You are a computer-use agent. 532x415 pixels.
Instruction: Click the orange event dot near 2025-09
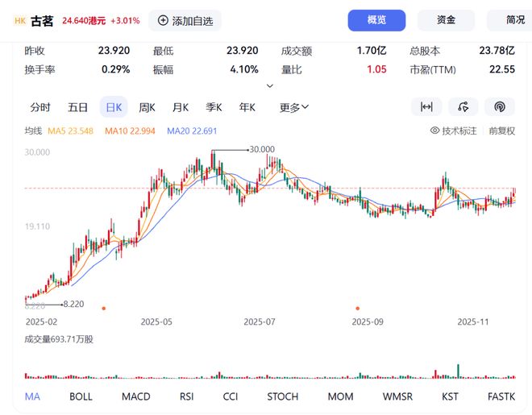[357, 307]
